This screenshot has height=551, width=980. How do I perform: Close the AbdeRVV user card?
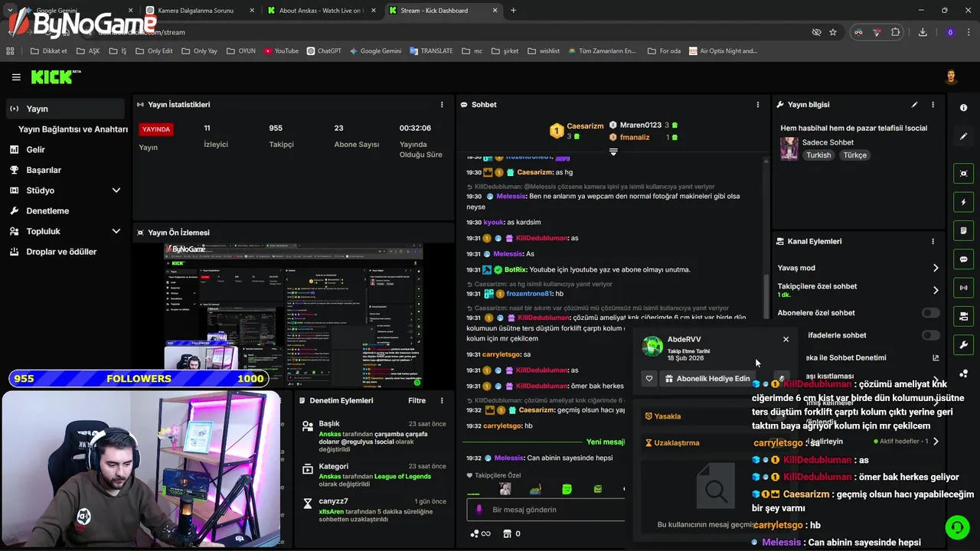pyautogui.click(x=786, y=339)
